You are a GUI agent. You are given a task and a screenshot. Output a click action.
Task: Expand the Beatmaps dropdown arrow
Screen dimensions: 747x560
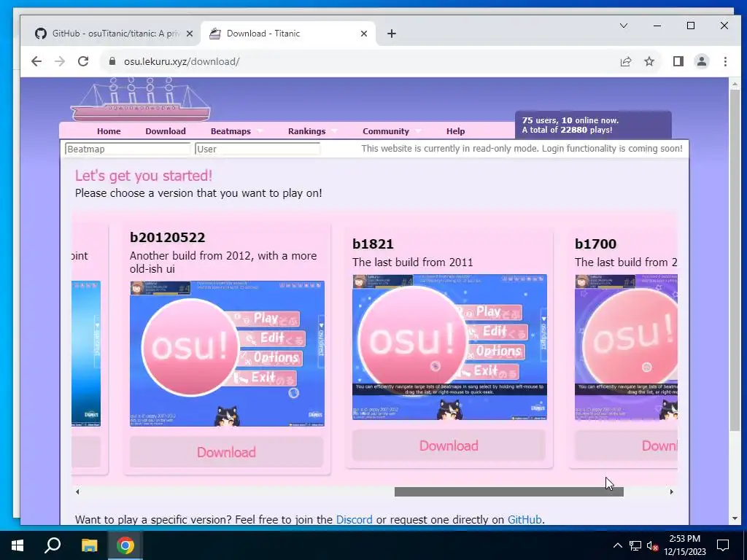[260, 131]
